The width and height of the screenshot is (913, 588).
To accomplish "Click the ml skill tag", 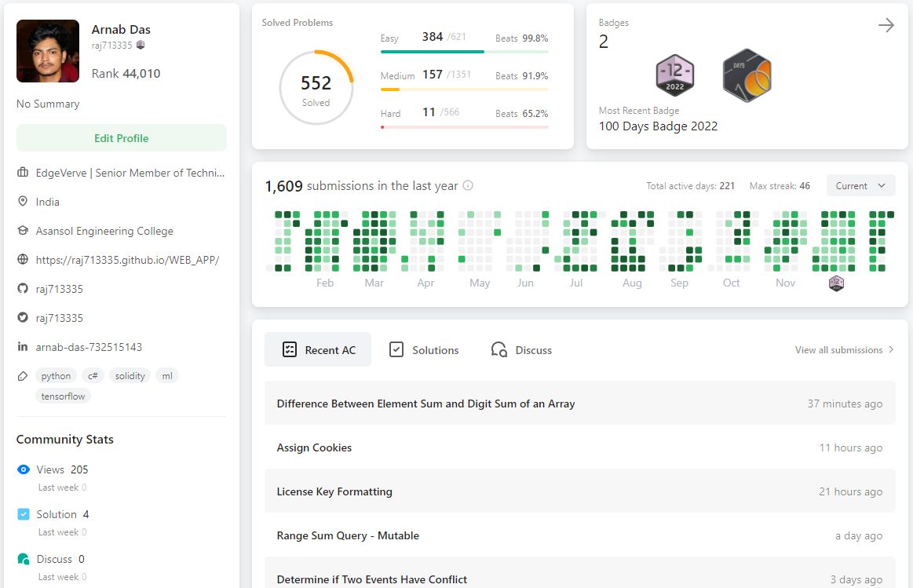I will point(167,376).
